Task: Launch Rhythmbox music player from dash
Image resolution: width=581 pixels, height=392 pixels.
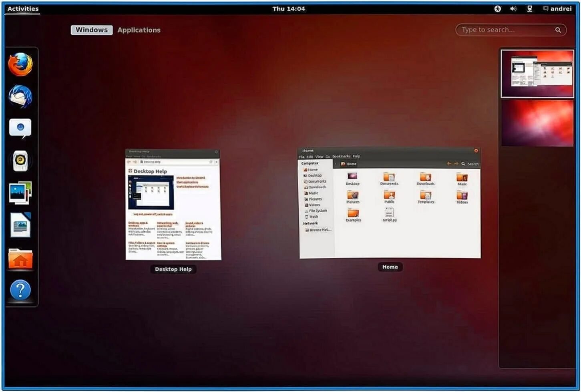Action: coord(20,161)
